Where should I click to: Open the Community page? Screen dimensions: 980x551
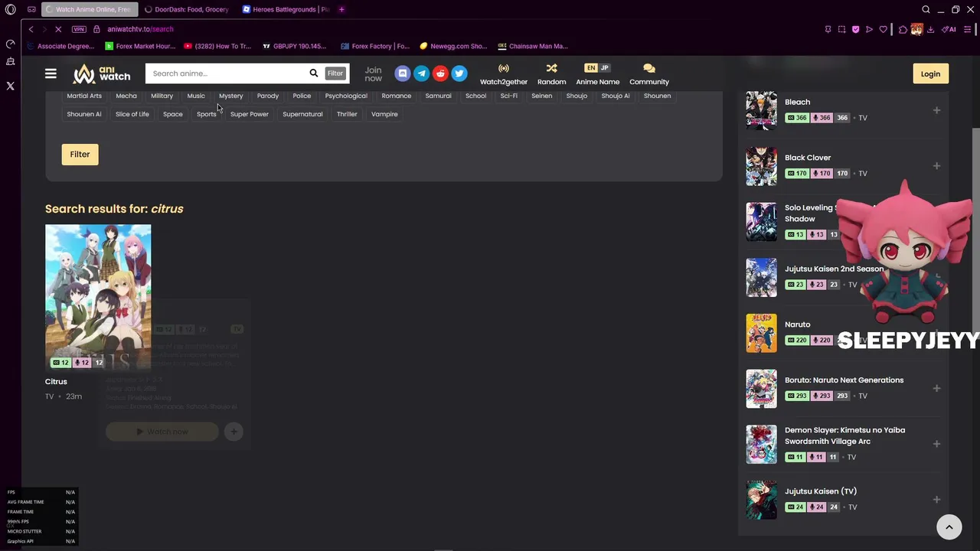(649, 74)
